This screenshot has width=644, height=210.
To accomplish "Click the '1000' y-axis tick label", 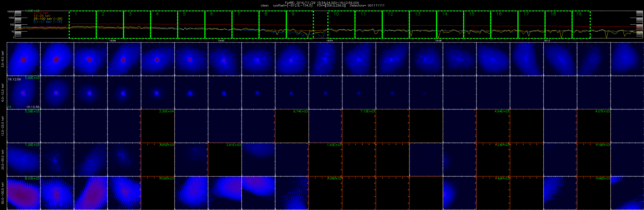I will coord(11,18).
